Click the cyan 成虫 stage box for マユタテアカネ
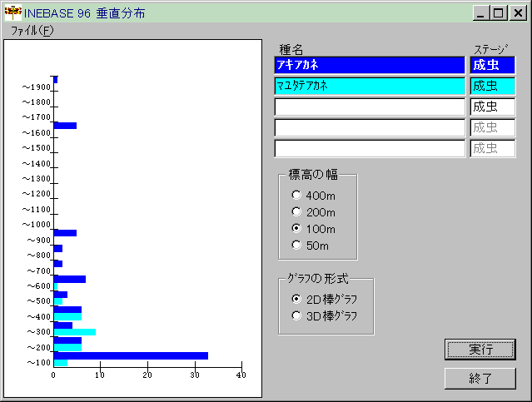This screenshot has height=402, width=532. click(x=492, y=86)
